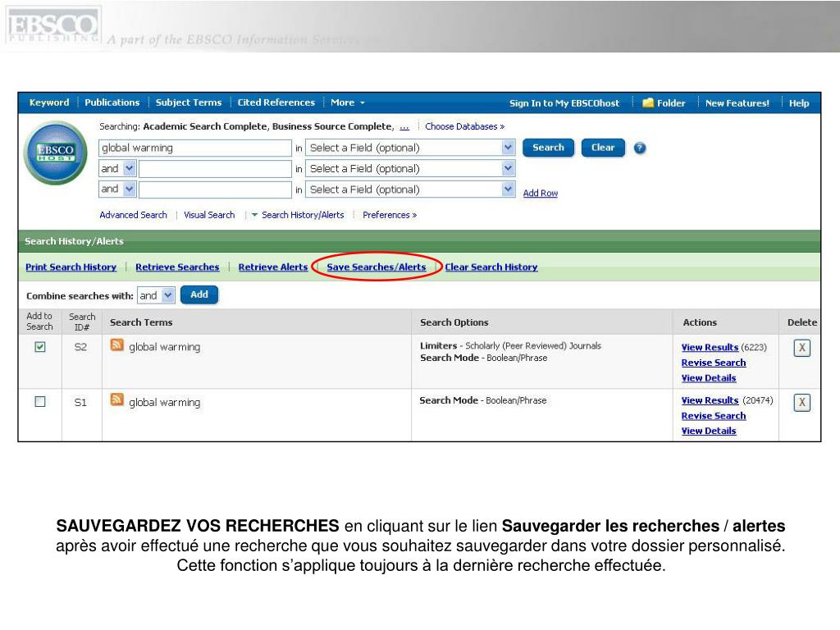Screen dimensions: 840x630
Task: Check the Add to Search box for S1
Action: [40, 402]
